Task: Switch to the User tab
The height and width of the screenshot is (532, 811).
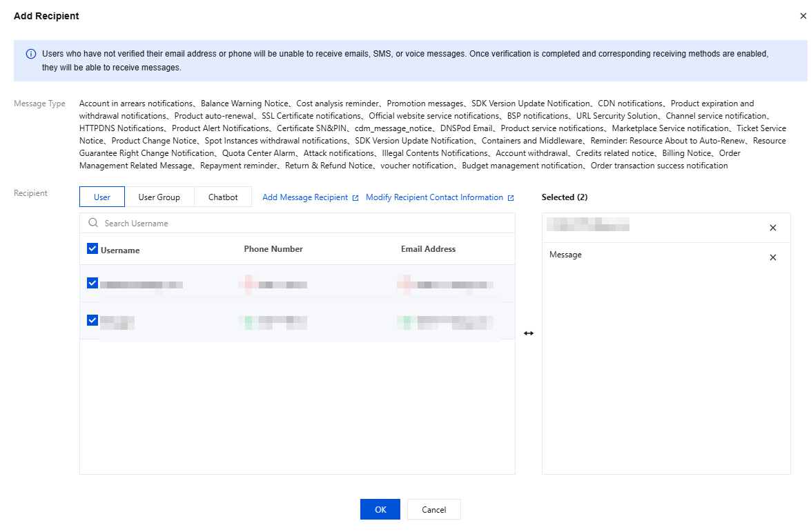Action: click(102, 197)
